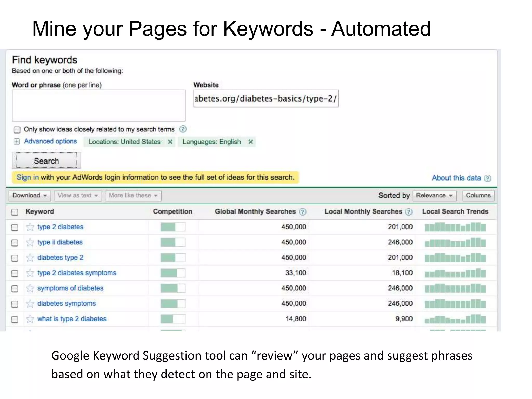
Task: Click the Columns button
Action: click(478, 195)
